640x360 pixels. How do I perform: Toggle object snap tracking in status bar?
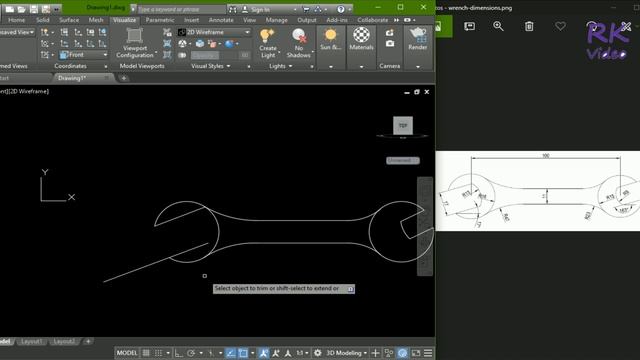[x=231, y=353]
